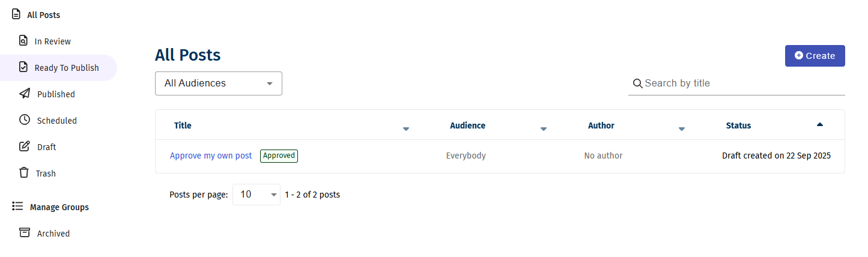Click the Scheduled clock icon
The height and width of the screenshot is (257, 868).
point(25,120)
